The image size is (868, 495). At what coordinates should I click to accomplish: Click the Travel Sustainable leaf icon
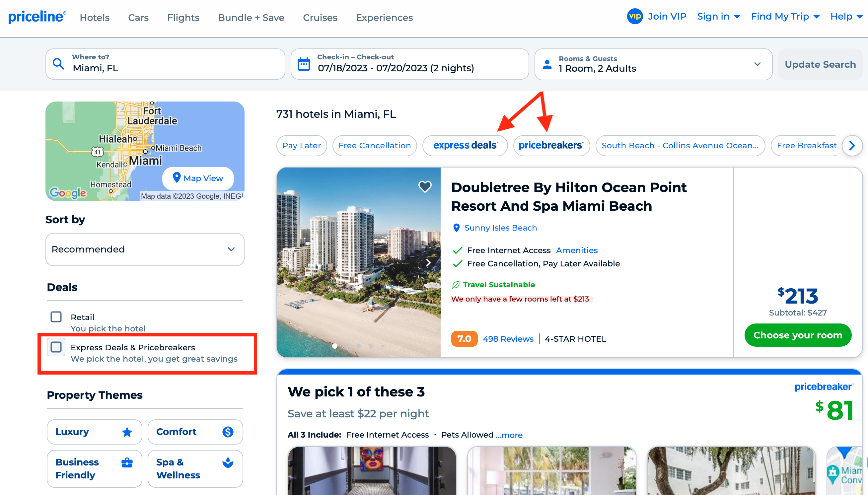(x=456, y=285)
